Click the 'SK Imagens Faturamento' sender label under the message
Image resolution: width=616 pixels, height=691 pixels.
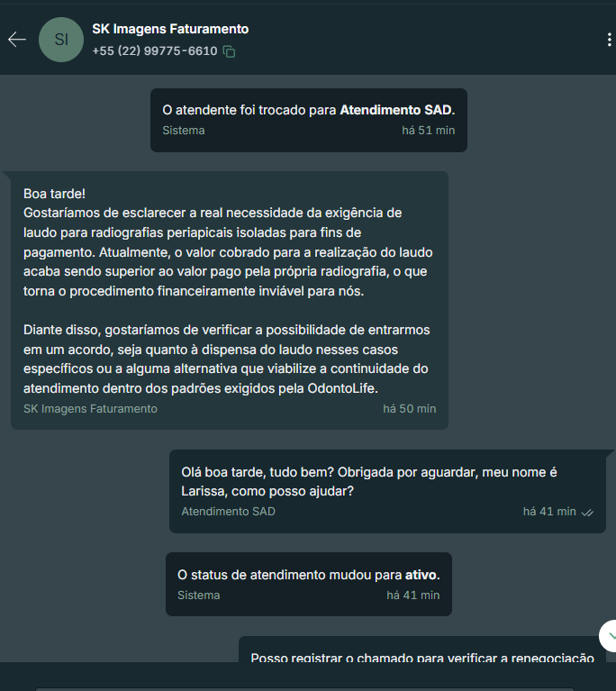coord(90,409)
